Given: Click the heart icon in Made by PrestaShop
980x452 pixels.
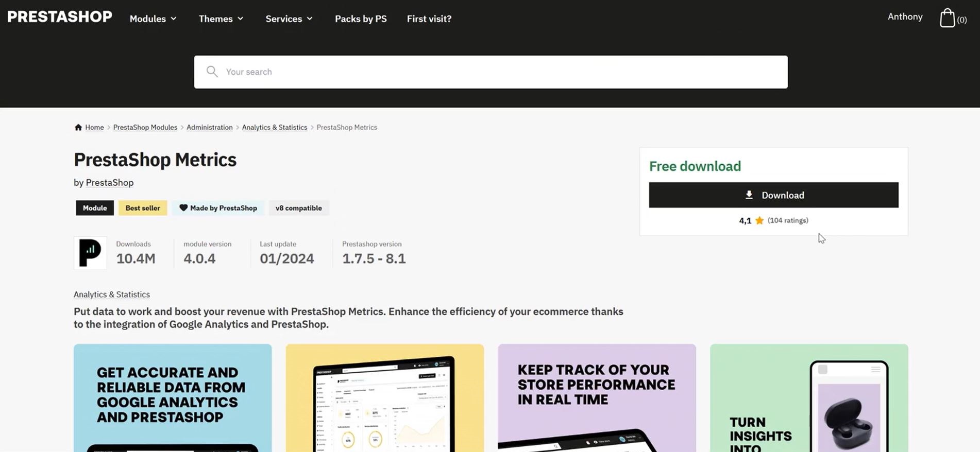Looking at the screenshot, I should tap(183, 208).
